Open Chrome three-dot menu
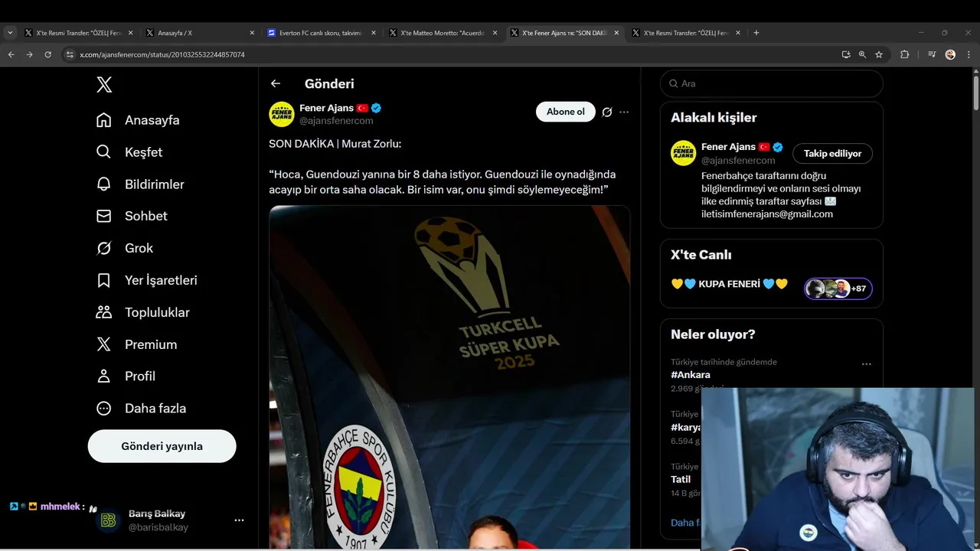 point(968,54)
